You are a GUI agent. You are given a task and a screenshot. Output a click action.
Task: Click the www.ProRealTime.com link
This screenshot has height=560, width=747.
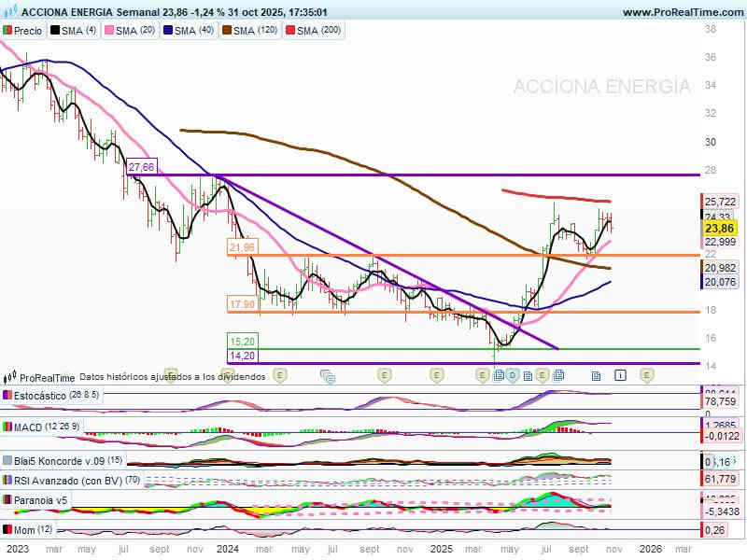[681, 12]
